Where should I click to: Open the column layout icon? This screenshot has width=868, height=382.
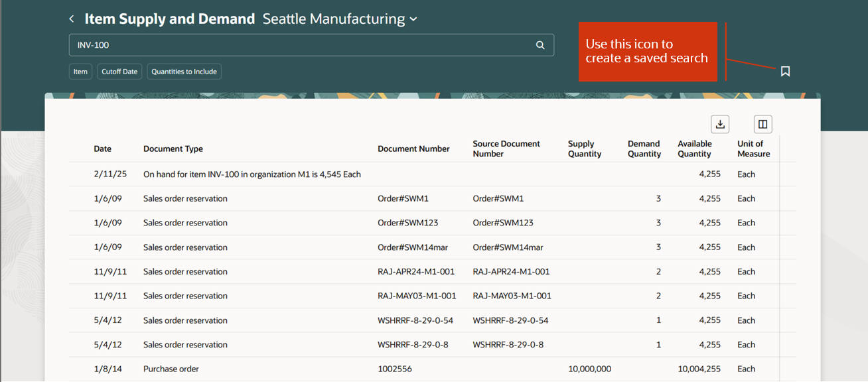(762, 124)
